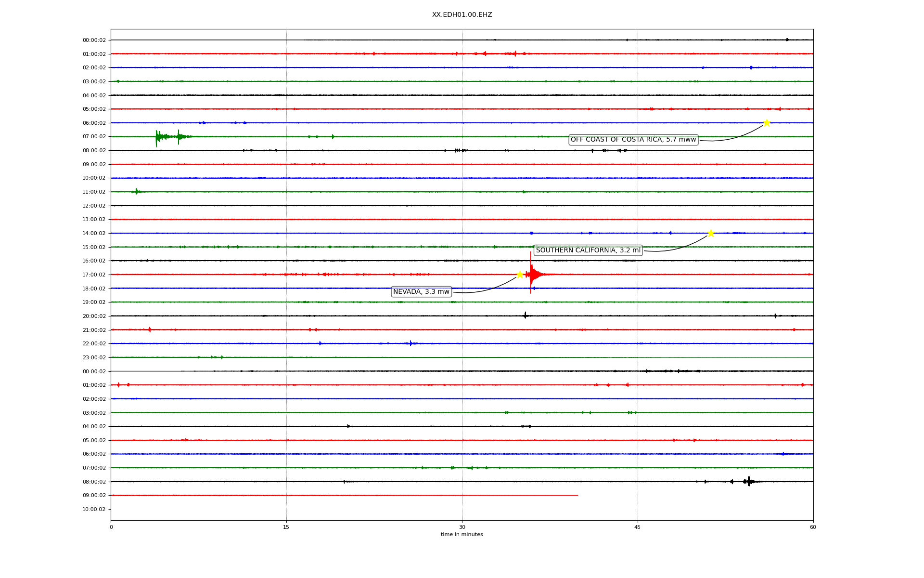Screen dimensions: 924x578
Task: Click the green seismic burst on 07:00:02 trace
Action: (x=157, y=137)
